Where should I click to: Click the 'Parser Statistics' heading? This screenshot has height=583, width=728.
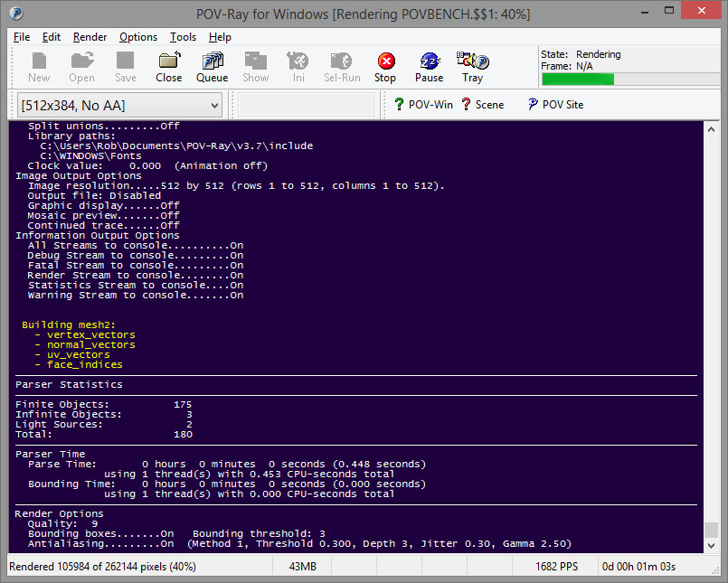point(69,384)
